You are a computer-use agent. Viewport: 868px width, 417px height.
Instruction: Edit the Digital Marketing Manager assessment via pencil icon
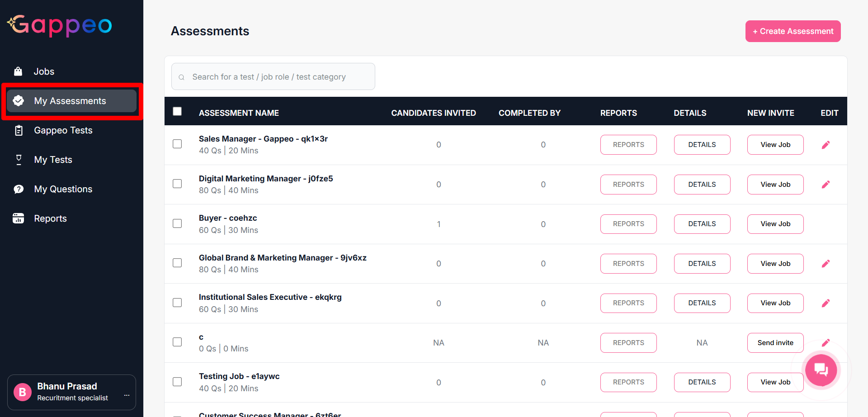click(x=826, y=185)
